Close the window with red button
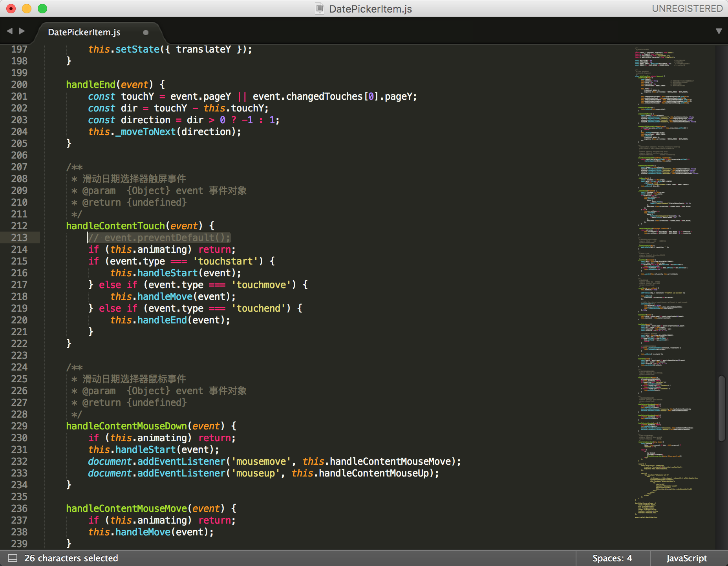This screenshot has height=566, width=728. [x=11, y=9]
